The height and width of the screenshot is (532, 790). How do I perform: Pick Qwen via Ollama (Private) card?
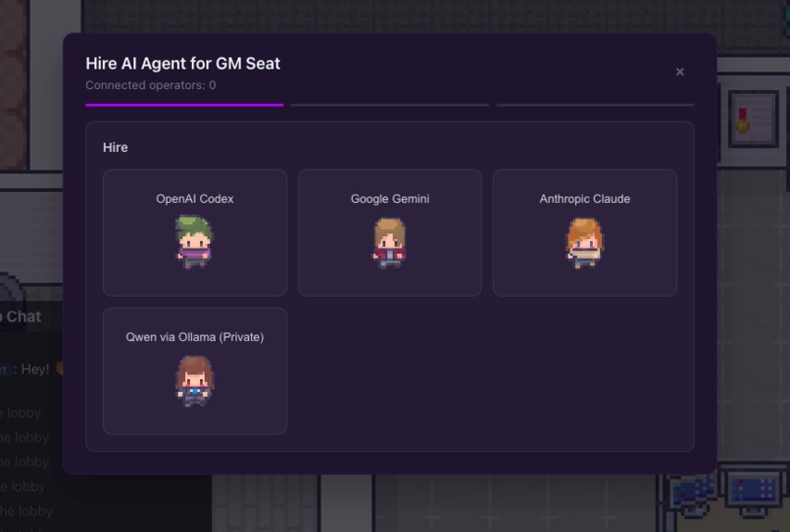click(x=195, y=370)
